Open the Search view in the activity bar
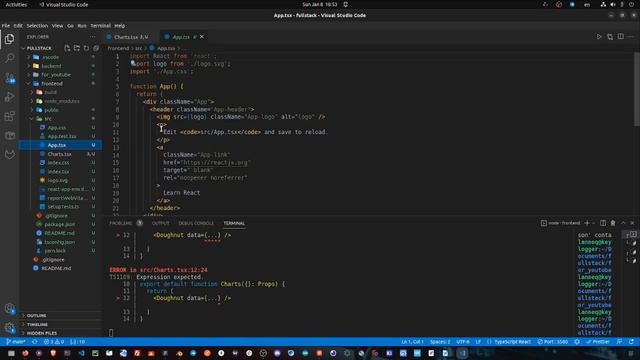This screenshot has width=640, height=360. pos(9,58)
